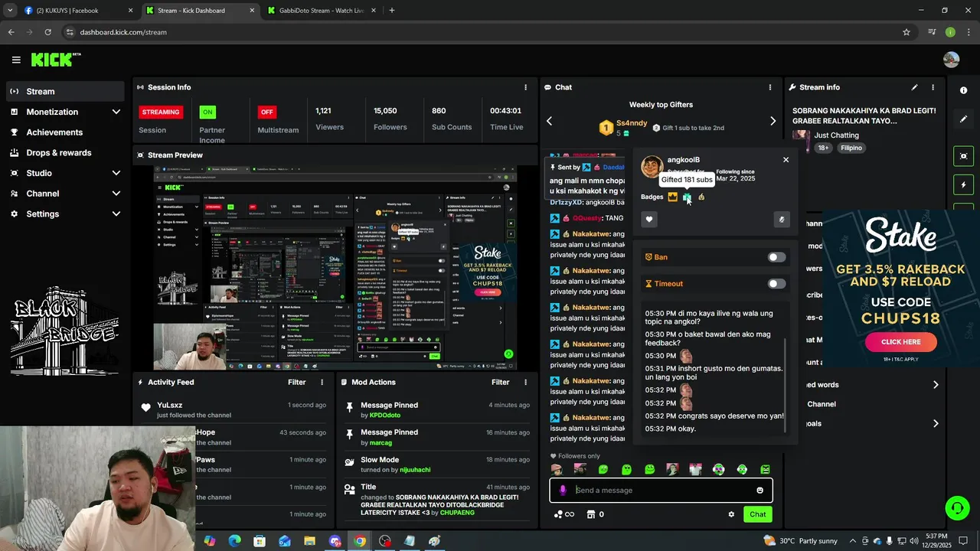Click the purple microphone icon in message box
Image resolution: width=980 pixels, height=551 pixels.
[x=563, y=491]
